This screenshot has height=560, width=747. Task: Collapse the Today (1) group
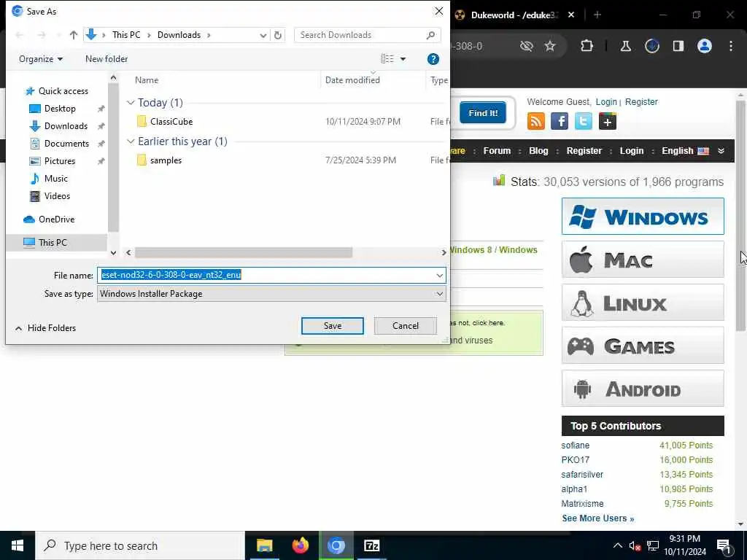131,103
